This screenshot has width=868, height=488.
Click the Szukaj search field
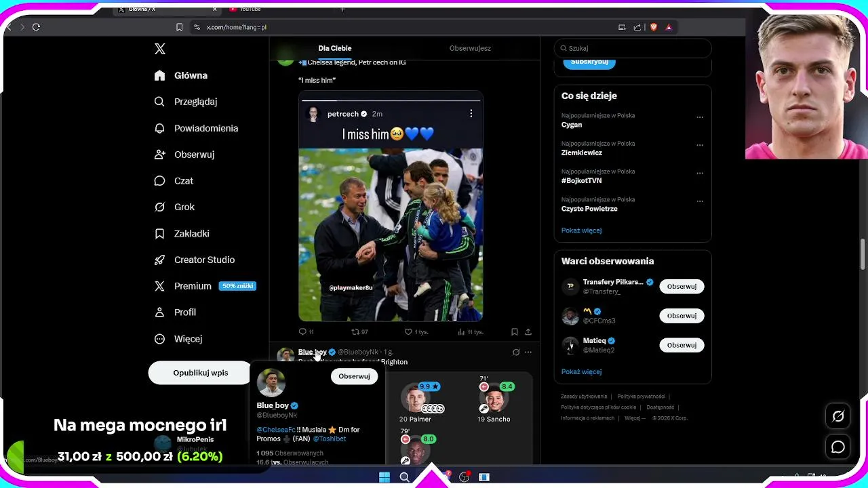[632, 48]
